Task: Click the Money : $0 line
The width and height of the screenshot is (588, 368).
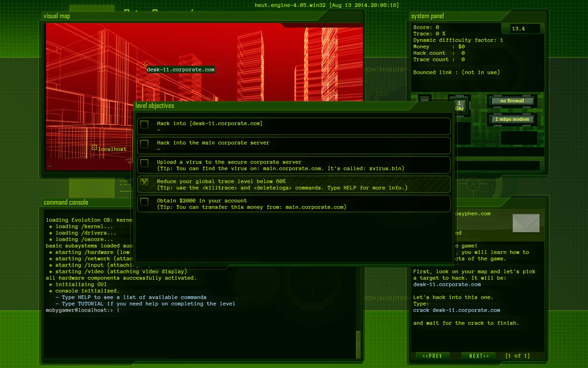Action: coord(439,46)
